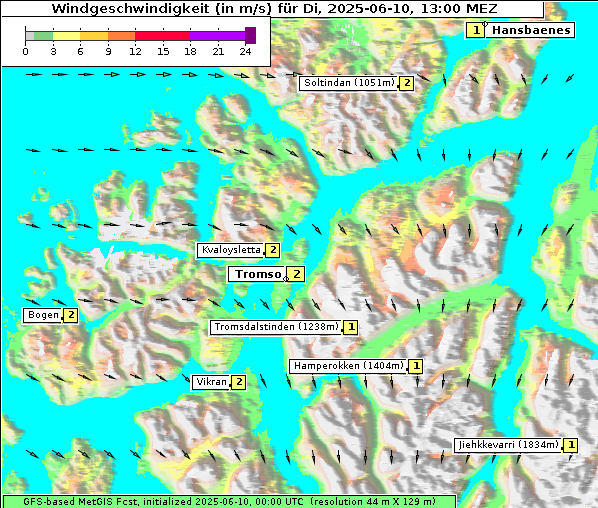Viewport: 598px width, 508px height.
Task: Click the yellow 1 badge beside Tromsdalstinden
Action: click(x=350, y=327)
